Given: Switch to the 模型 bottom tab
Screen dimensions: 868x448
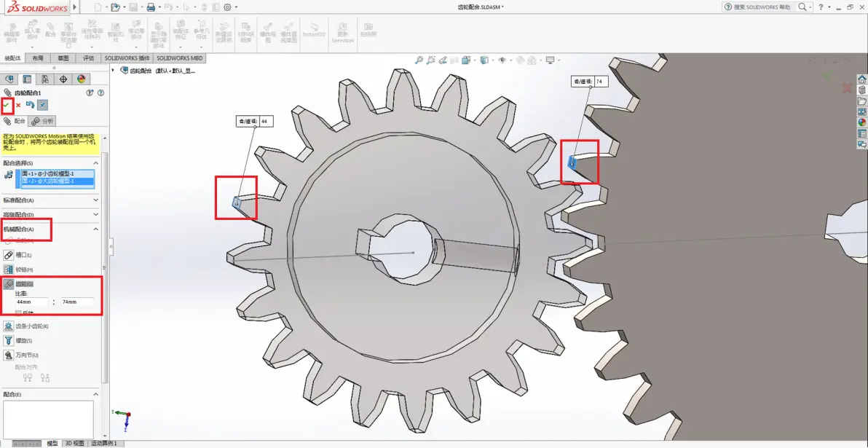Looking at the screenshot, I should (52, 444).
